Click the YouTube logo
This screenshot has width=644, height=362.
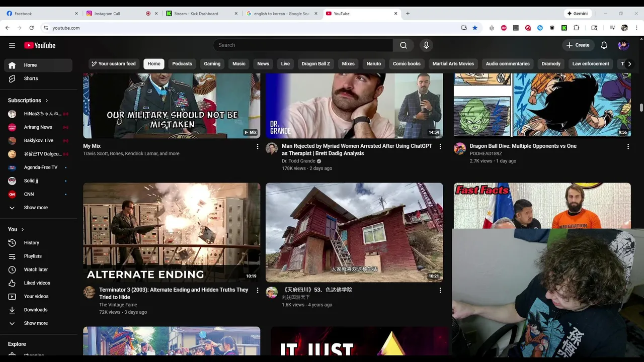[40, 45]
